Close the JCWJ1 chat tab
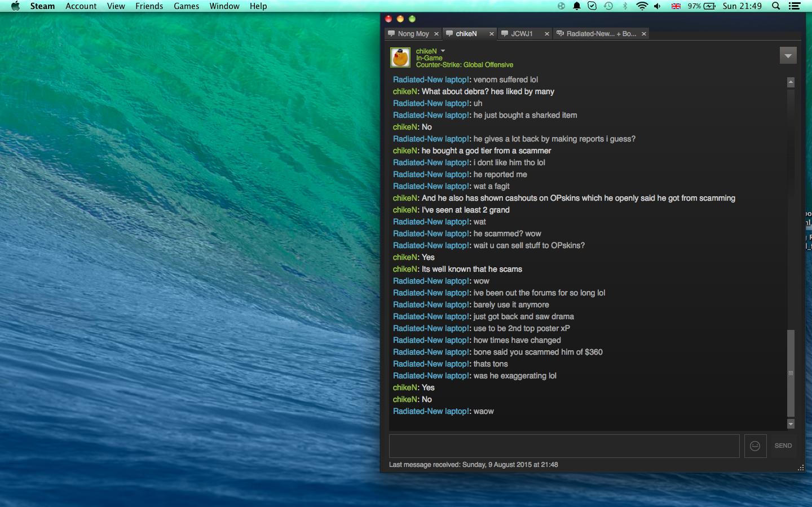 click(x=546, y=34)
